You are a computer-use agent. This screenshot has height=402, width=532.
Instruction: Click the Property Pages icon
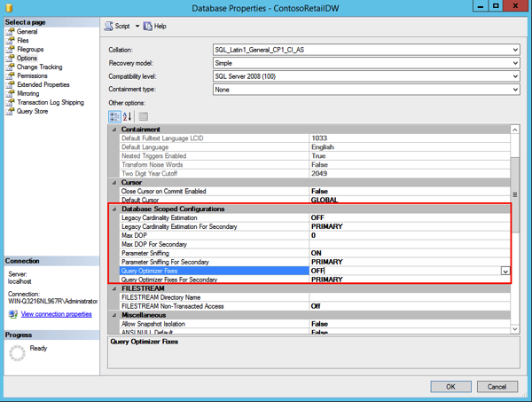coord(143,117)
